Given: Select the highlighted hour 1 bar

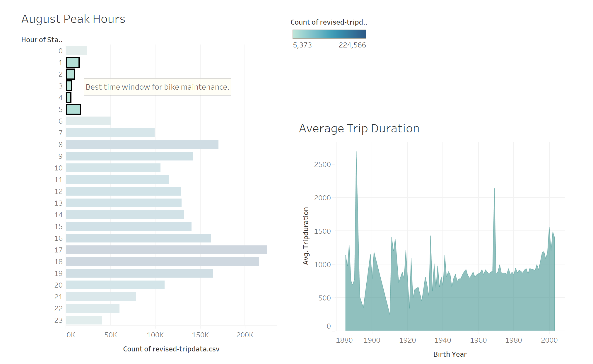Looking at the screenshot, I should (x=72, y=62).
